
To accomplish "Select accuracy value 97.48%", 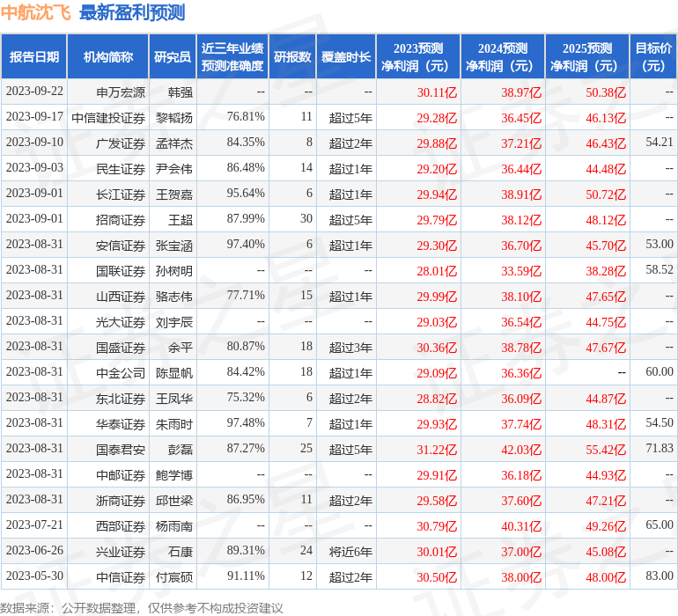I will pyautogui.click(x=246, y=422).
